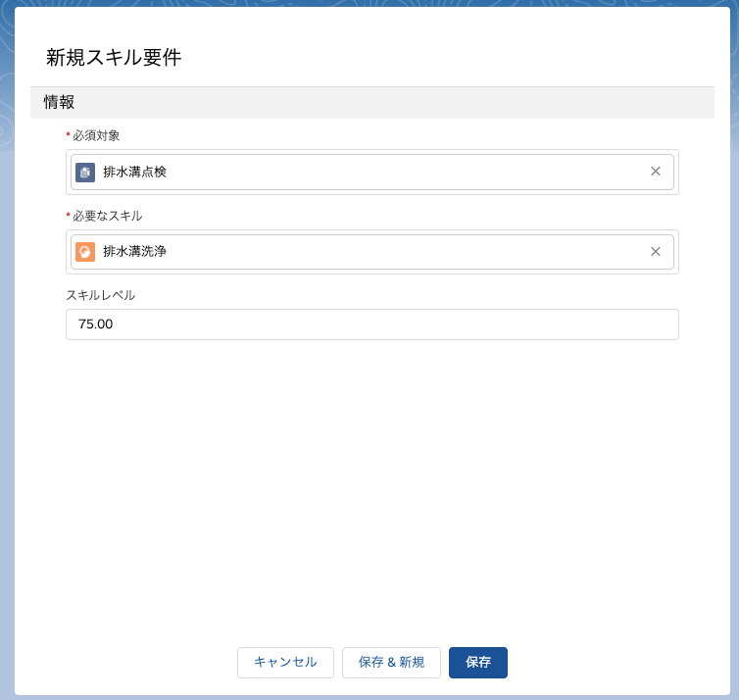
Task: Click the キャンセル button
Action: click(285, 663)
